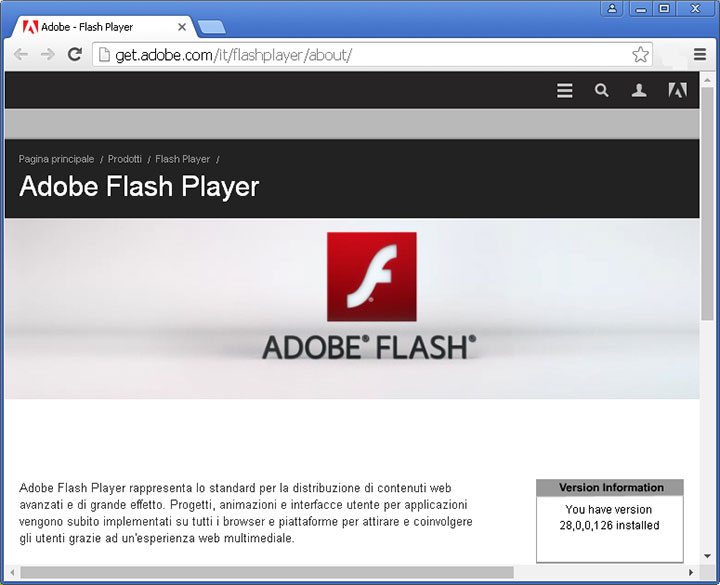Image resolution: width=720 pixels, height=585 pixels.
Task: Reload the page with the refresh icon
Action: coord(74,55)
